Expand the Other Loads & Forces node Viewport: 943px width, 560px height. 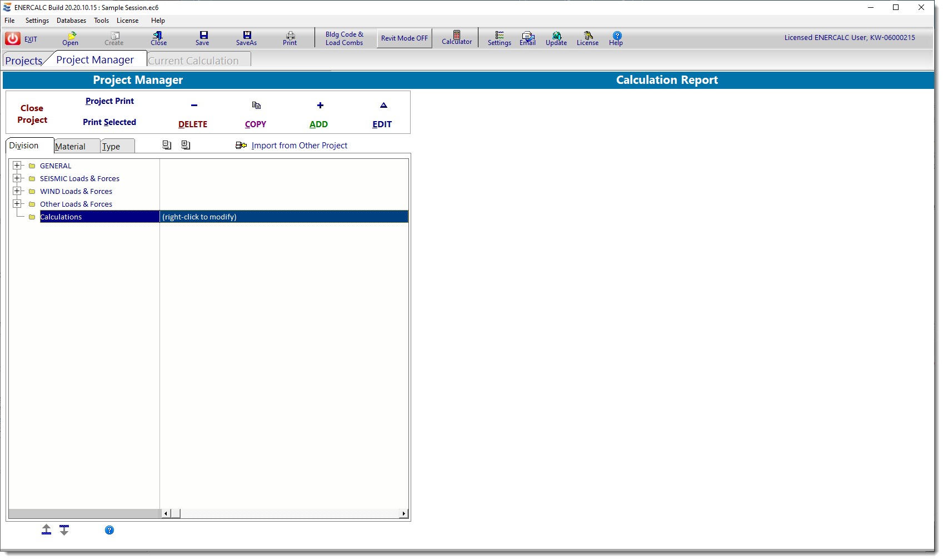(x=17, y=204)
